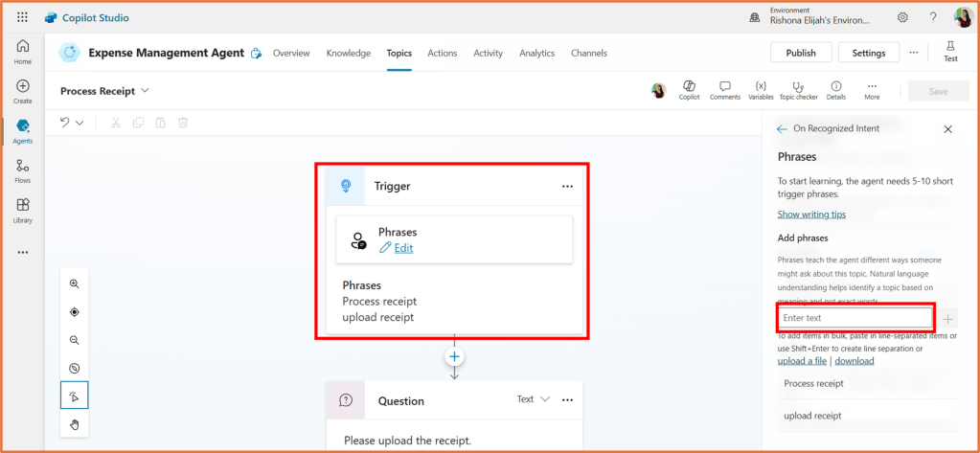Open the Analytics tab
Viewport: 980px width, 453px height.
[x=536, y=53]
